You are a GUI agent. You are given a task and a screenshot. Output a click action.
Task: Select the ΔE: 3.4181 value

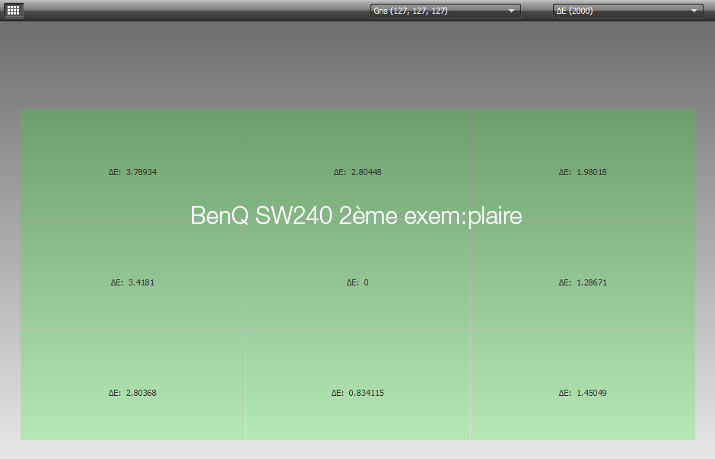pyautogui.click(x=133, y=282)
